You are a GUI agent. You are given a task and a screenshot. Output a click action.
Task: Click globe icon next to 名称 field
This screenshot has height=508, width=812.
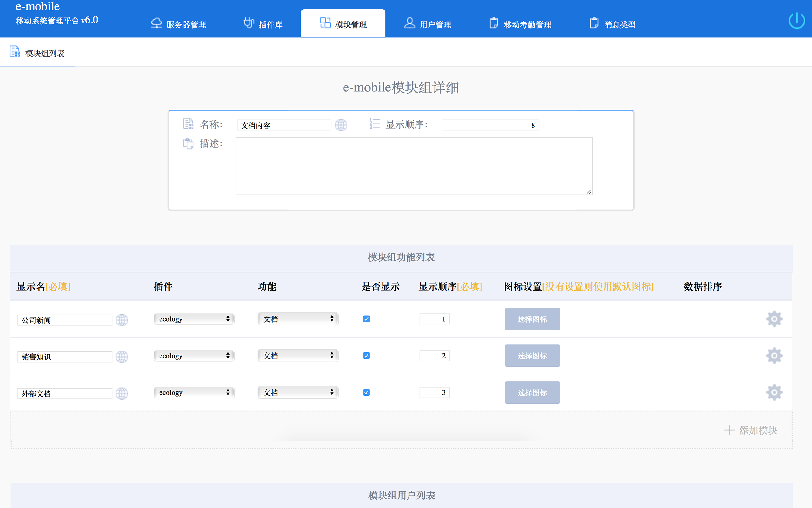pyautogui.click(x=341, y=125)
